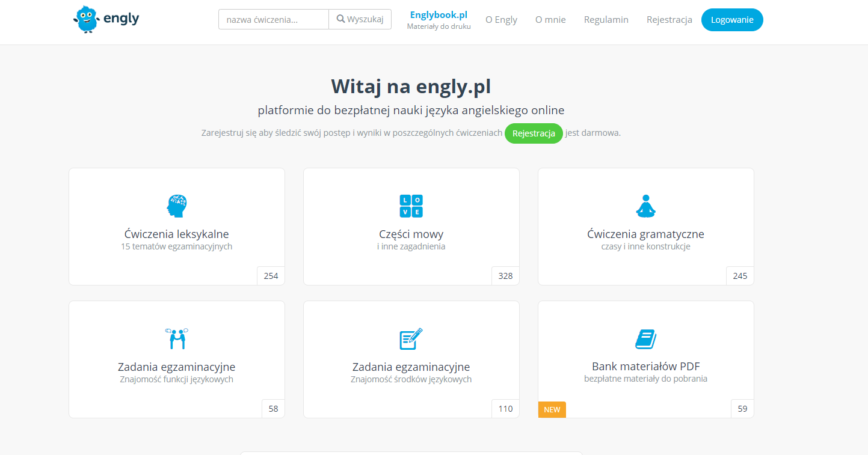Click the 'Materiały do druku' caption
This screenshot has height=455, width=868.
click(x=439, y=26)
